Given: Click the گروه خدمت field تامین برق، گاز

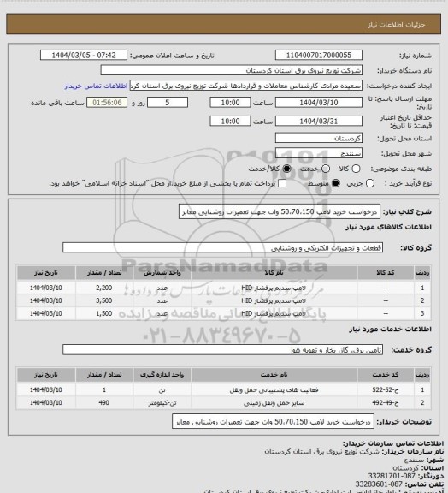Looking at the screenshot, I should [x=222, y=350].
